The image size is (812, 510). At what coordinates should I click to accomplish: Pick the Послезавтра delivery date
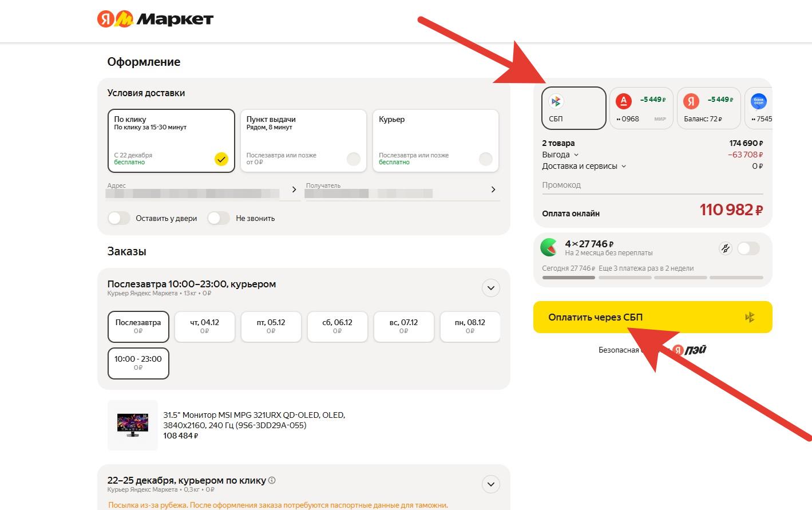[x=138, y=326]
